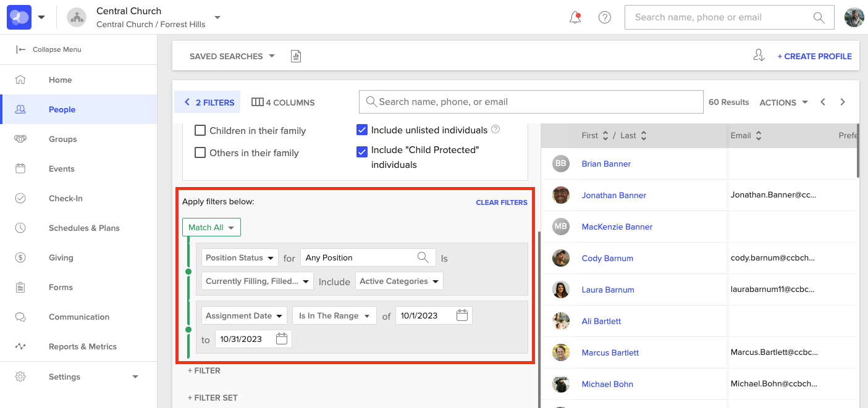This screenshot has height=408, width=868.
Task: Click the Clear Filters link
Action: tap(501, 202)
